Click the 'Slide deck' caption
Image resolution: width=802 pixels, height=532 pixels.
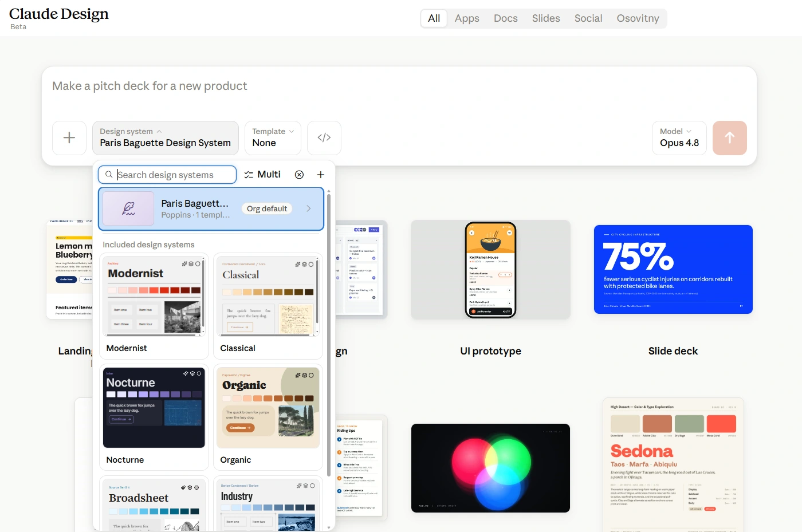[x=673, y=351]
